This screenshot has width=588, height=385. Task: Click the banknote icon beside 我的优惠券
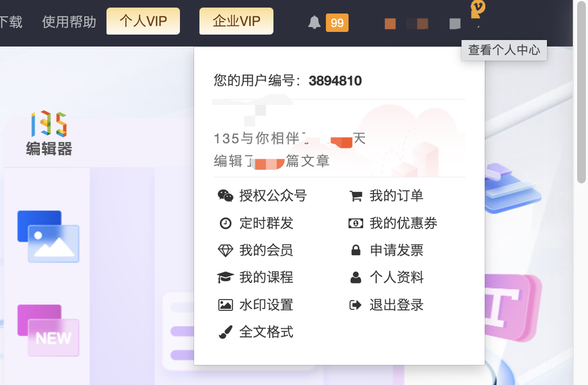click(x=356, y=223)
